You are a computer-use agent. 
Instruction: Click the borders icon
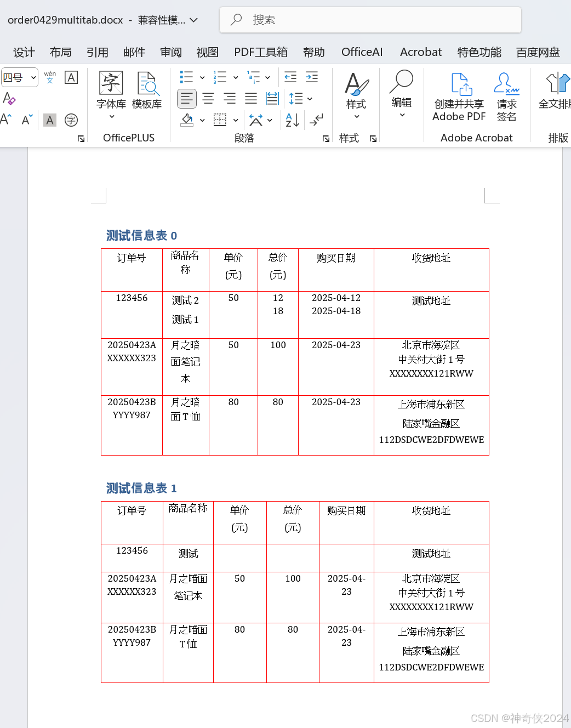[220, 120]
